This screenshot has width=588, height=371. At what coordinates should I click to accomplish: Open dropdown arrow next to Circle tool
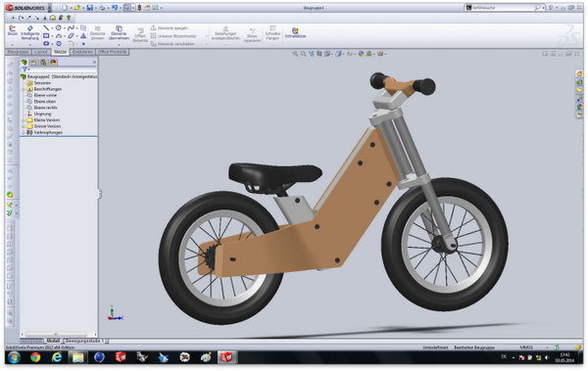64,28
